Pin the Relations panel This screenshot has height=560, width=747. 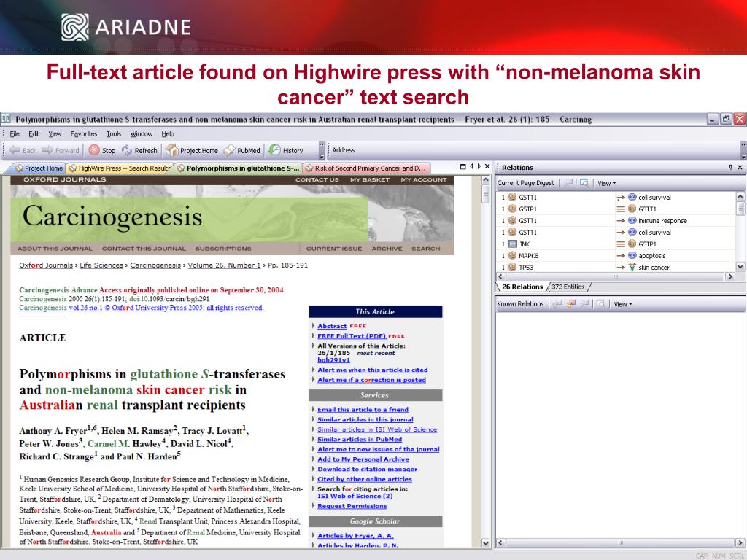(731, 167)
